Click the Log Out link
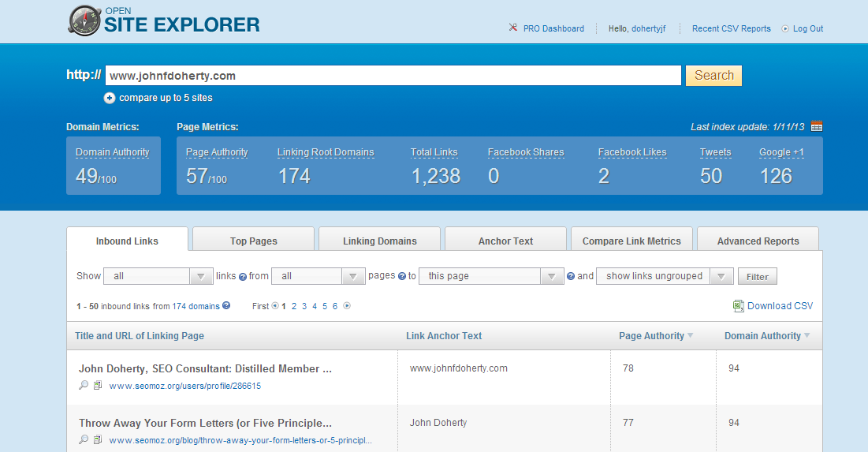The width and height of the screenshot is (868, 452). point(807,29)
